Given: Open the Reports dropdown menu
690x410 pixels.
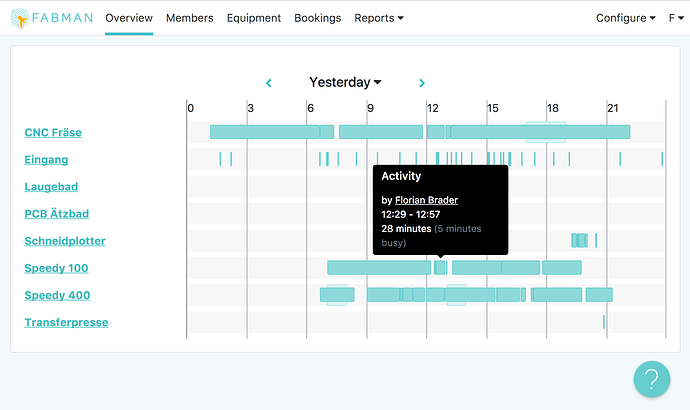Looking at the screenshot, I should tap(379, 18).
